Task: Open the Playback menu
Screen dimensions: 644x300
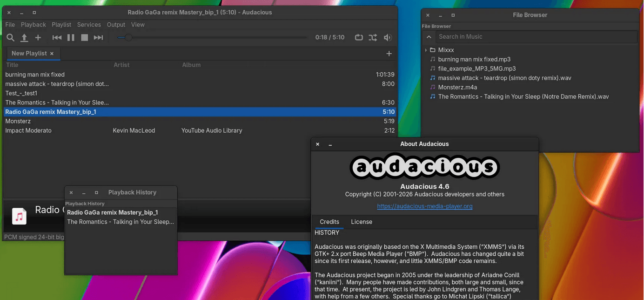Action: 34,25
